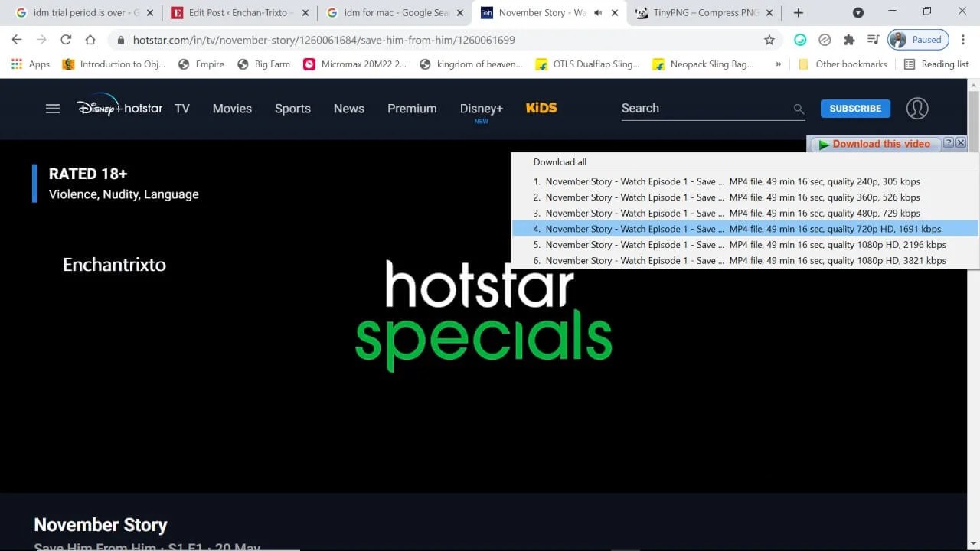Open a new browser tab

click(x=799, y=13)
